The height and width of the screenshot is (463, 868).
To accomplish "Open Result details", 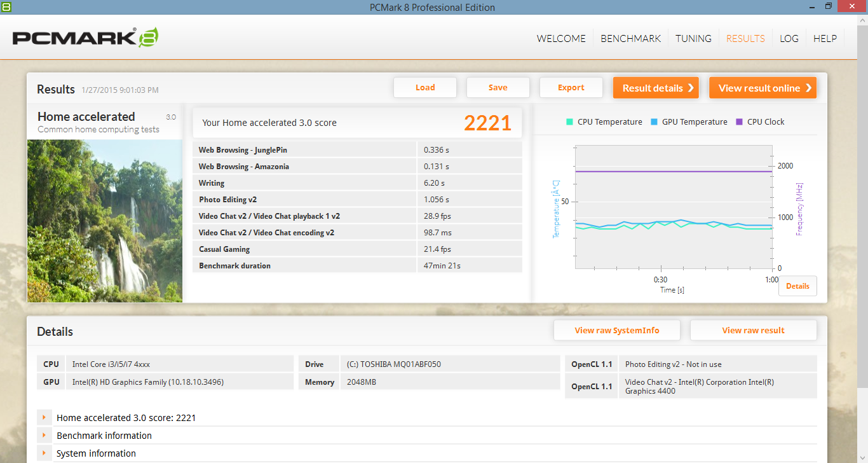I will coord(656,88).
